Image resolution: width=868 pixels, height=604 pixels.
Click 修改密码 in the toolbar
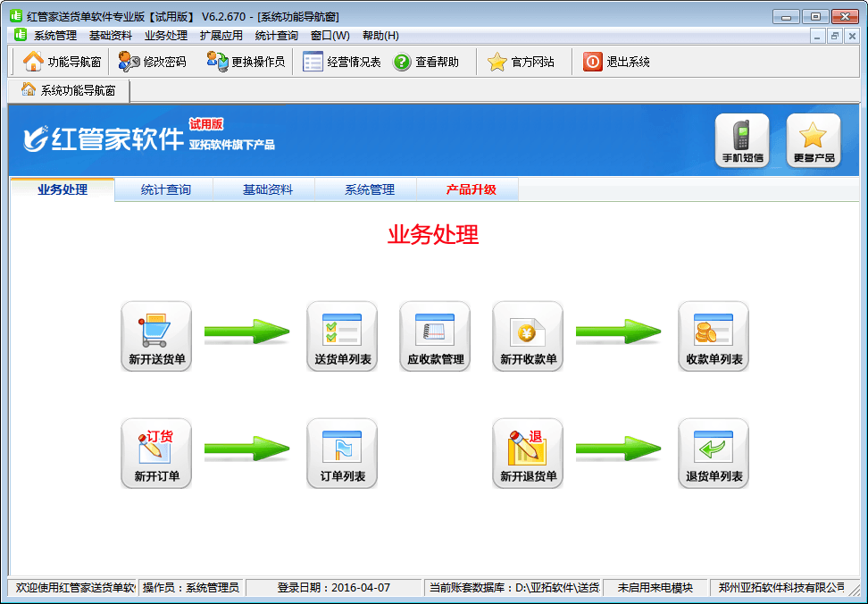[154, 62]
